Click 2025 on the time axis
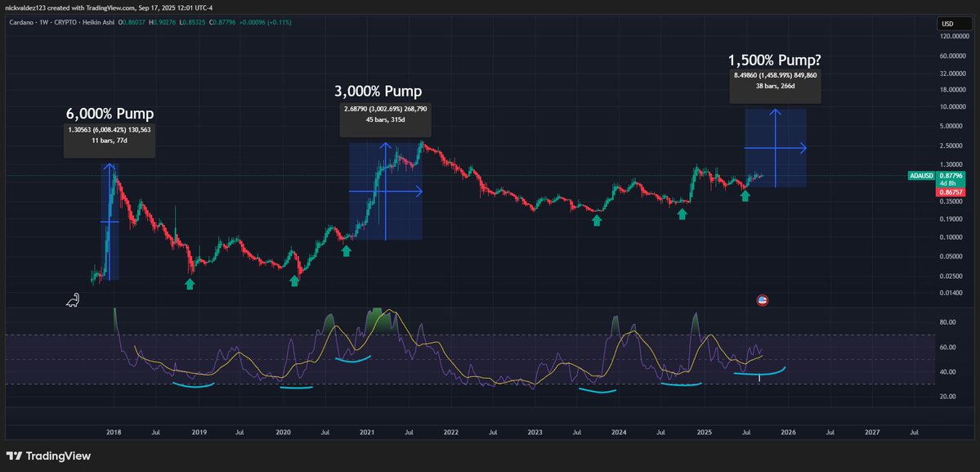 point(705,432)
